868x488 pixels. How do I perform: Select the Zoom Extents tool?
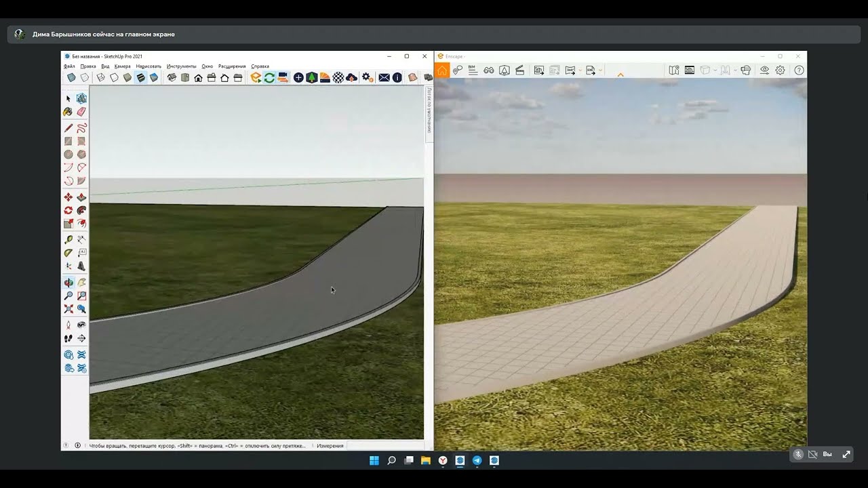[68, 309]
